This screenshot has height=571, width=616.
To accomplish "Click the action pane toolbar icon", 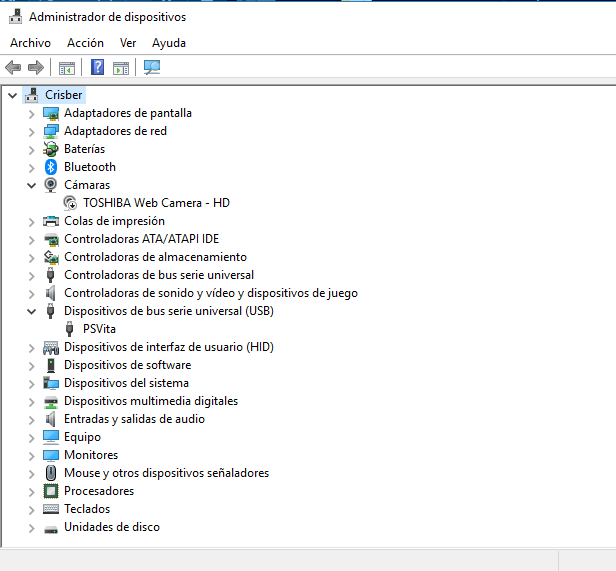I will [121, 68].
